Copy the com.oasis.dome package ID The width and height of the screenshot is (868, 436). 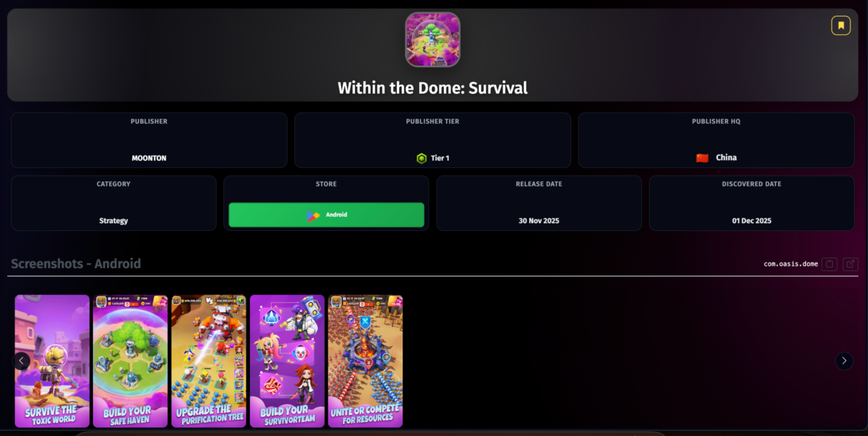[829, 264]
